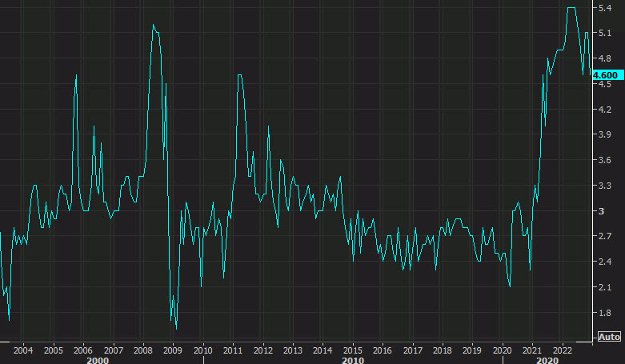
Task: Click the 3.9 y-axis value
Action: 605,134
